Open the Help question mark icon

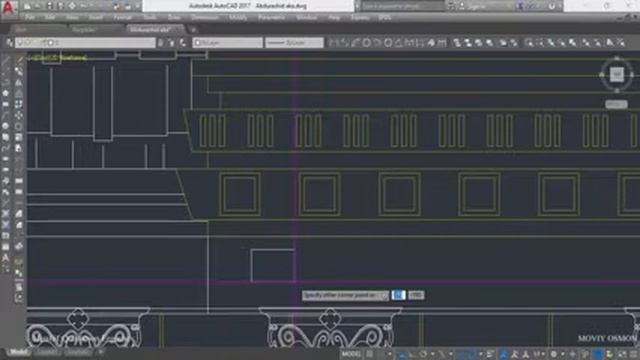coord(551,6)
